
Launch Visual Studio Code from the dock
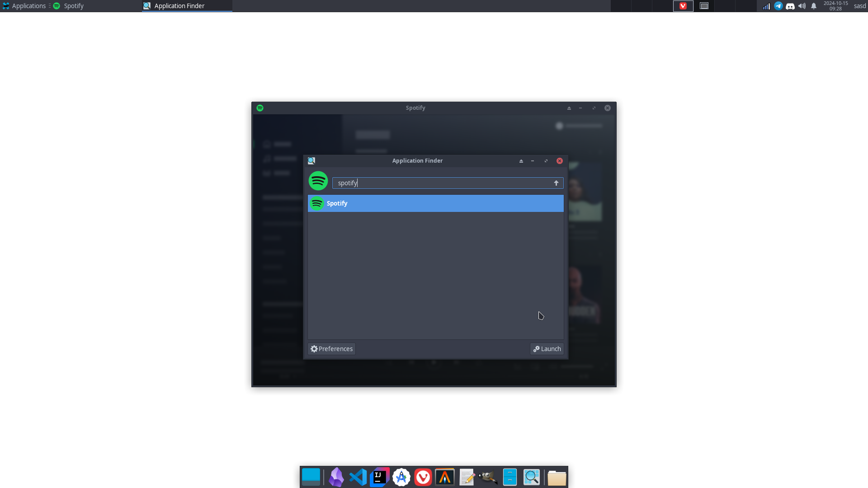tap(358, 477)
